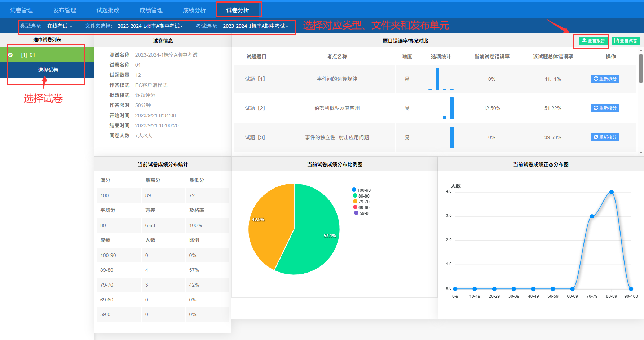Viewport: 644px width, 340px height.
Task: Select paper [1] 01 in the list
Action: (47, 55)
